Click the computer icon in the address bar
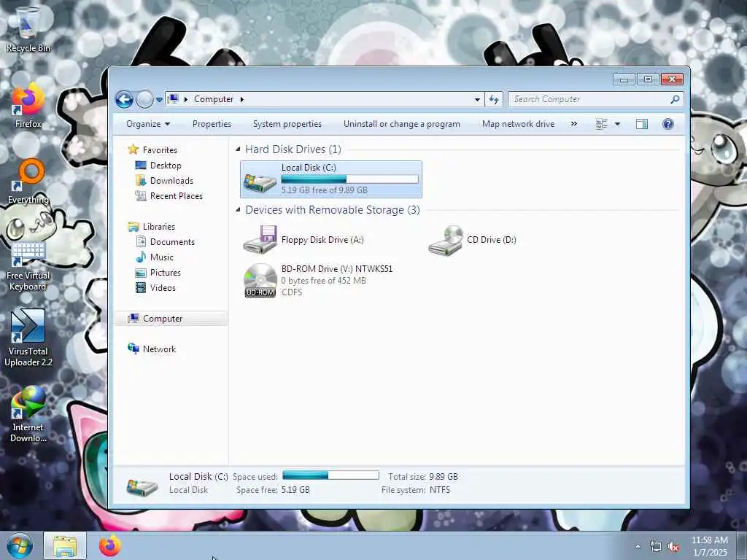Viewport: 747px width, 560px height. coord(174,99)
